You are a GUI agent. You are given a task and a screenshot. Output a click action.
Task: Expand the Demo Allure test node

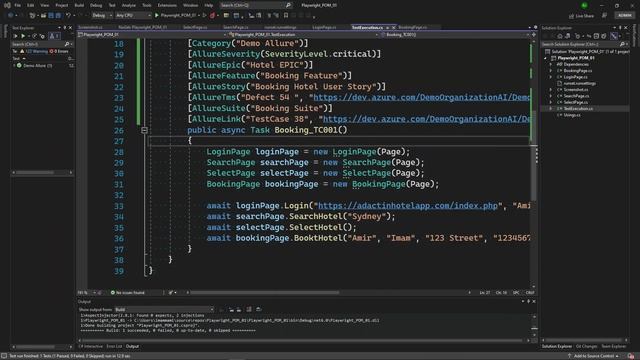(14, 65)
